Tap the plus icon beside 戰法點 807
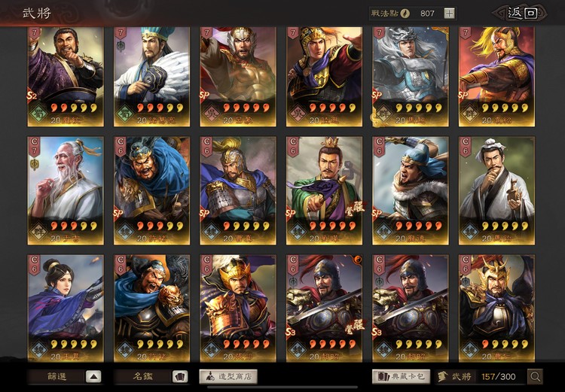This screenshot has width=565, height=392. tap(449, 14)
